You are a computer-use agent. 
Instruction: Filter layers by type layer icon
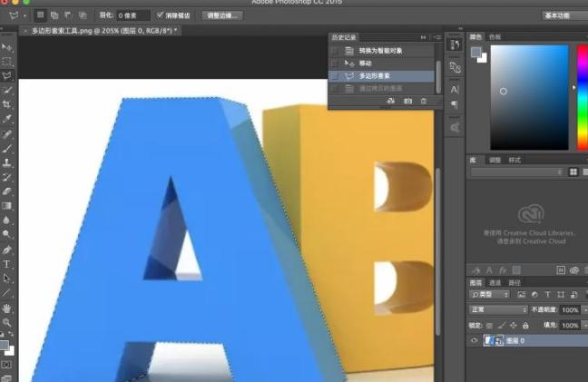547,295
